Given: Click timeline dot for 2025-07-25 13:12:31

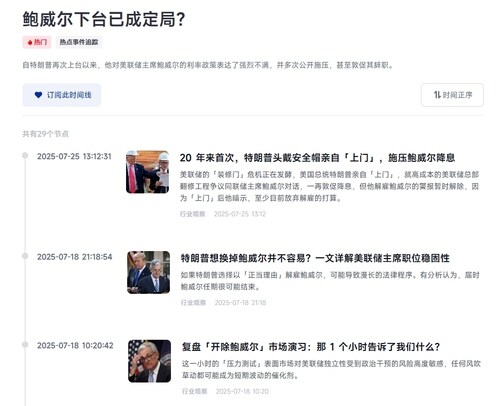Looking at the screenshot, I should pyautogui.click(x=25, y=155).
